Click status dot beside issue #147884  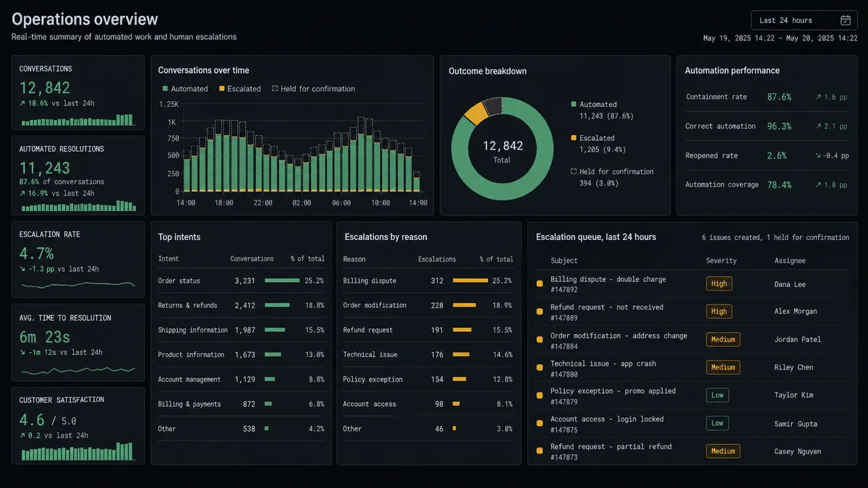(540, 340)
